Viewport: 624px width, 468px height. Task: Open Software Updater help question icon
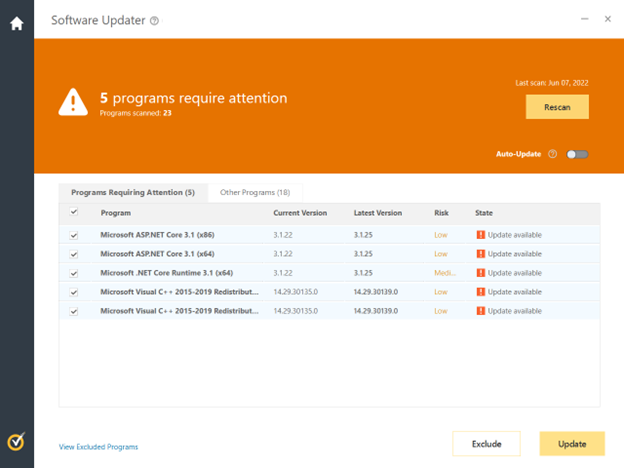pyautogui.click(x=154, y=21)
